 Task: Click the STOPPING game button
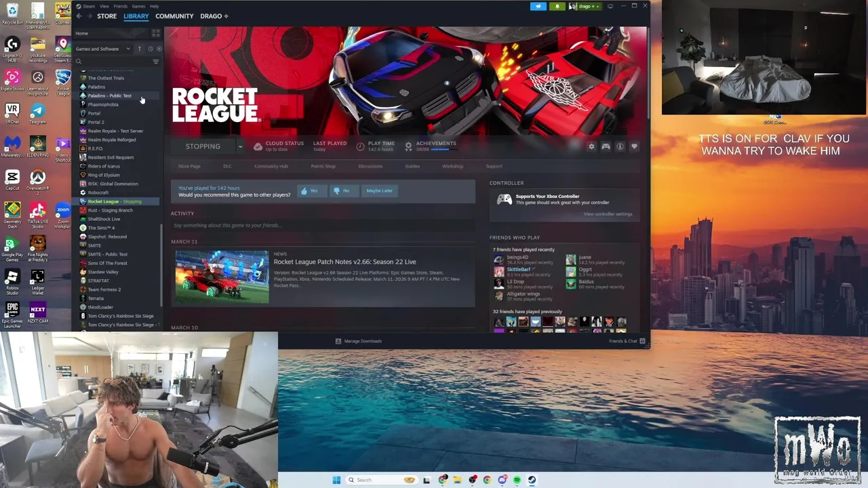pyautogui.click(x=203, y=146)
